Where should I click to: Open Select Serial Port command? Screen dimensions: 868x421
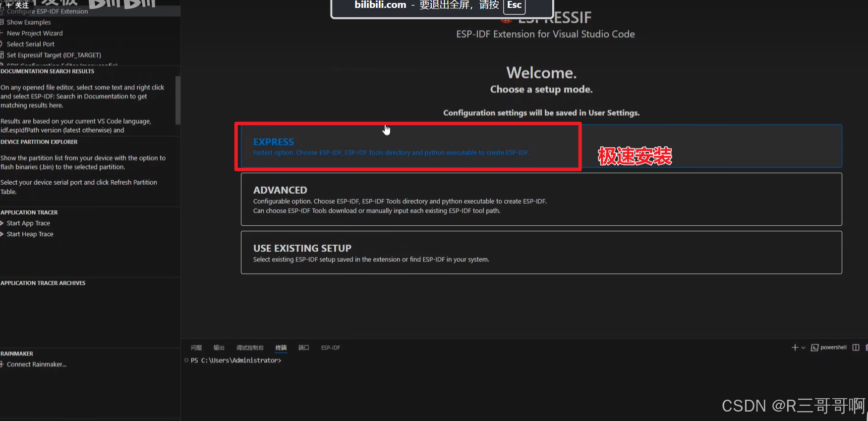31,44
